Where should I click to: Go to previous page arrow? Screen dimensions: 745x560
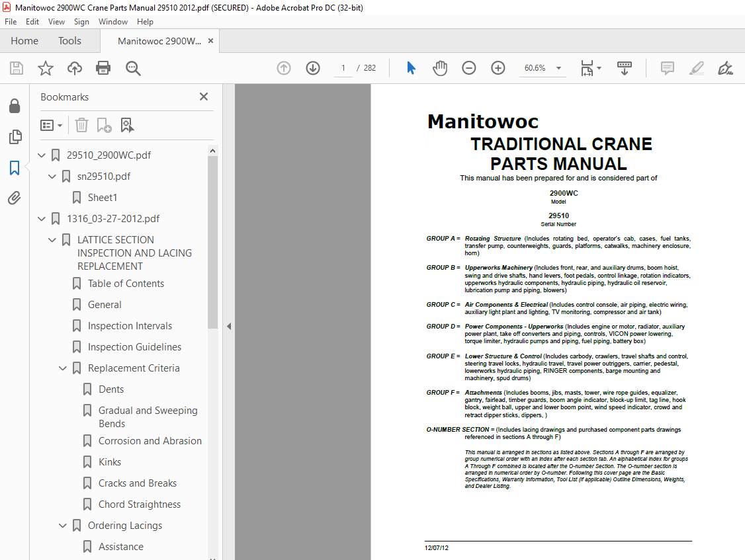(284, 68)
